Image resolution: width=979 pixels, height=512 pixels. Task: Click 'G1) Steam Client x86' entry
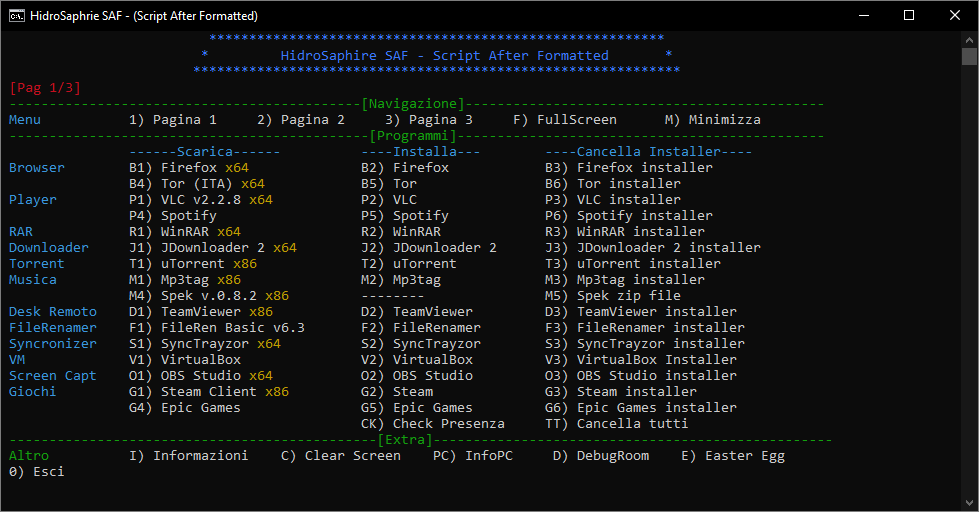pos(209,391)
